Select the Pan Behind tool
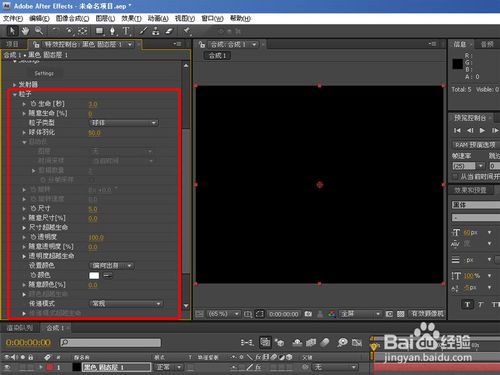The image size is (500, 375). pos(82,31)
